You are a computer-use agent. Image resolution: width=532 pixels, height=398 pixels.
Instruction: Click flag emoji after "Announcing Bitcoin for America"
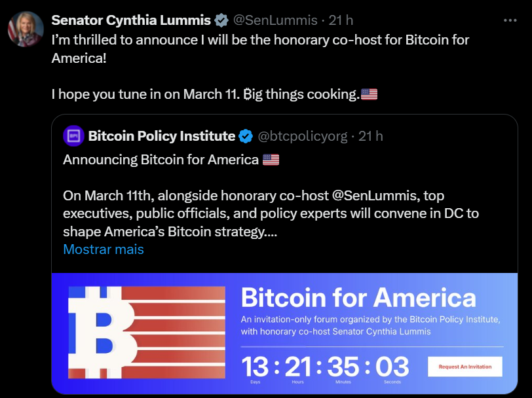(x=271, y=160)
